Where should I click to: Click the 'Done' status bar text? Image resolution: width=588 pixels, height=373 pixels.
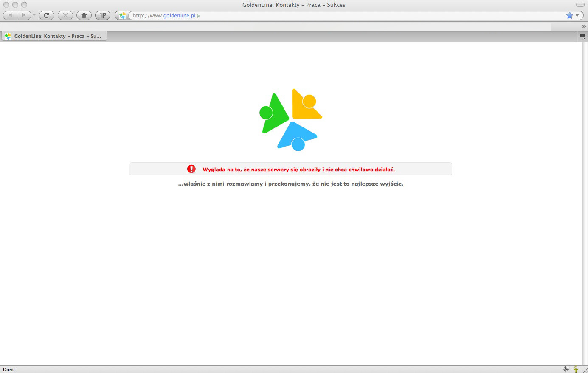click(9, 370)
